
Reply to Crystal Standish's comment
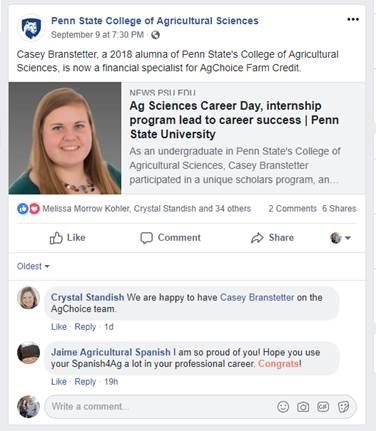(x=85, y=327)
